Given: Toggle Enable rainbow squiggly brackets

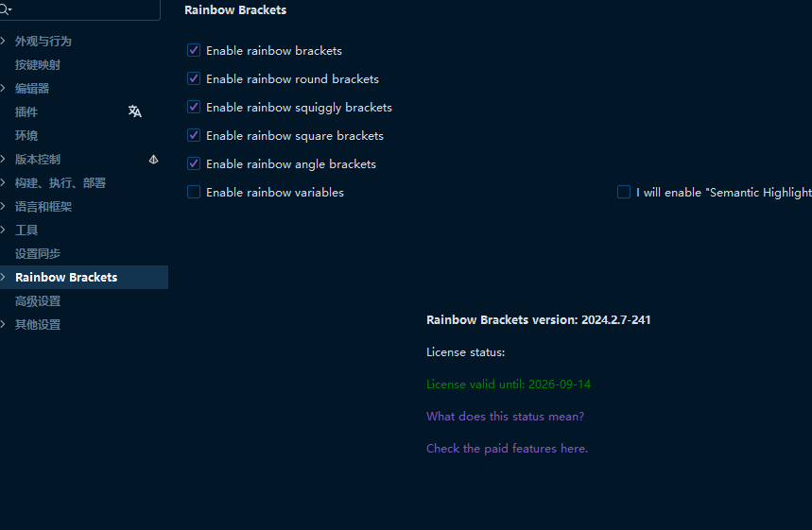Looking at the screenshot, I should [194, 107].
